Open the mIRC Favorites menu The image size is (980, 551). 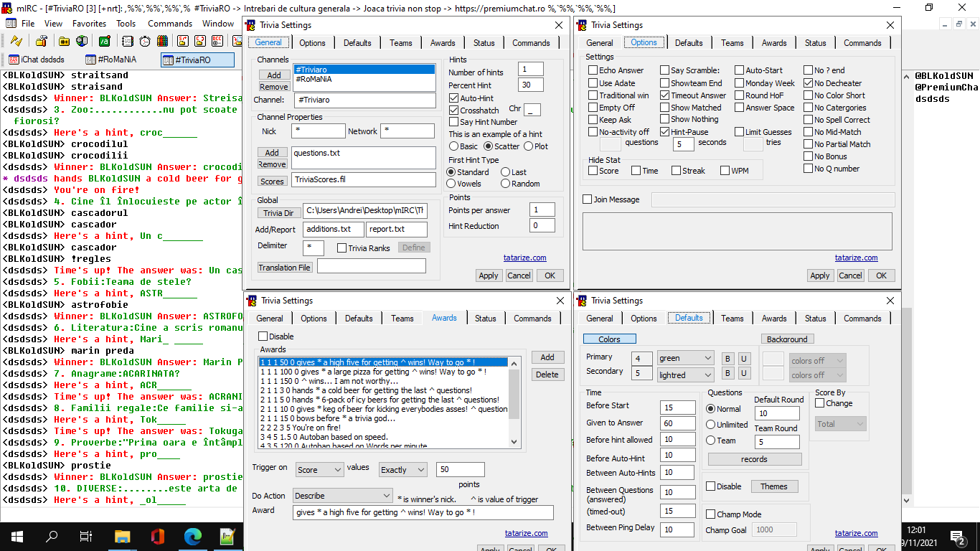click(89, 24)
